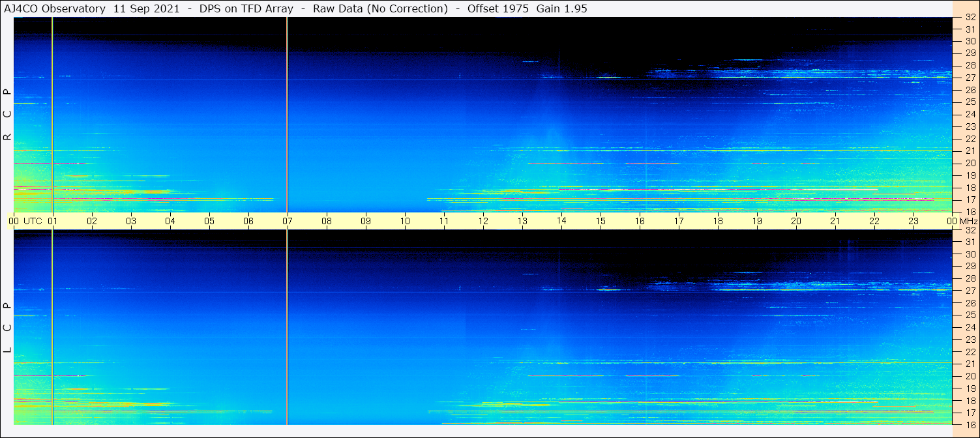Click the 20 MHz label on LCP scale
The width and height of the screenshot is (980, 438).
[970, 376]
